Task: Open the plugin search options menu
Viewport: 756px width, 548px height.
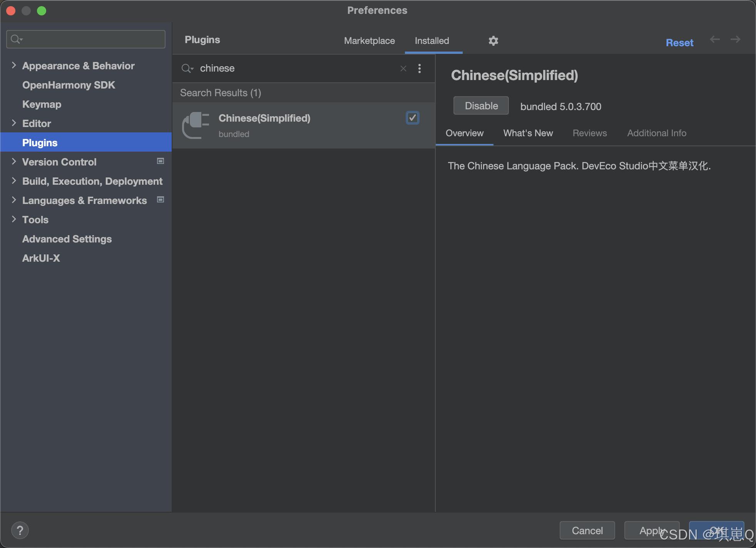Action: coord(420,68)
